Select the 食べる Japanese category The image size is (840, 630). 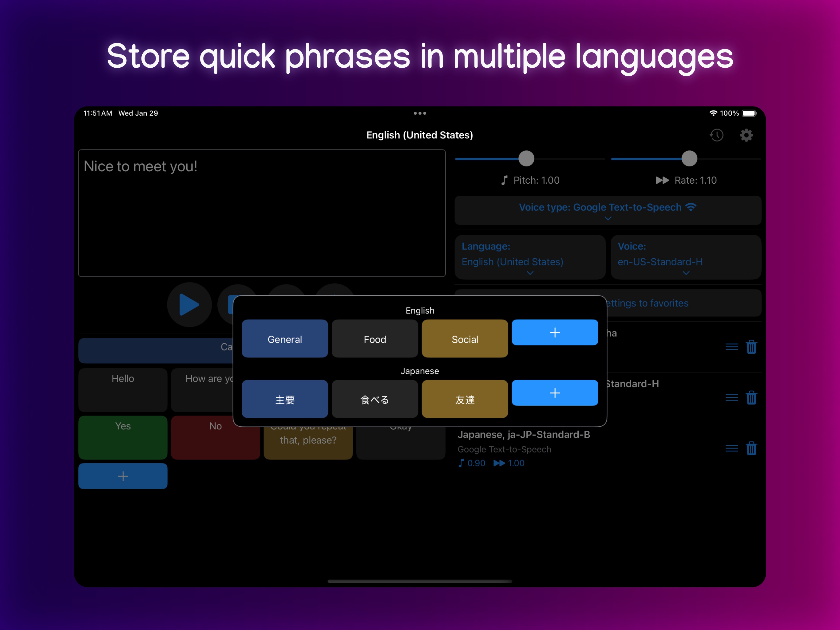375,399
